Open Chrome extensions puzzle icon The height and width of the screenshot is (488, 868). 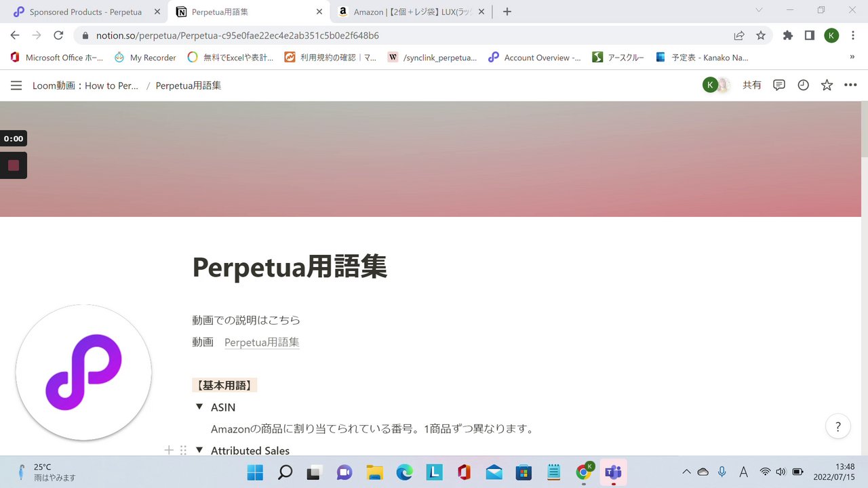[788, 35]
